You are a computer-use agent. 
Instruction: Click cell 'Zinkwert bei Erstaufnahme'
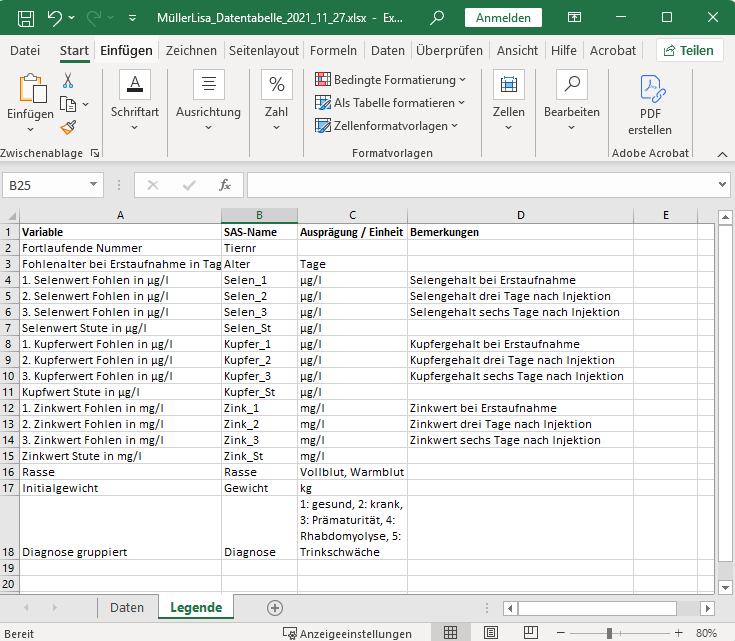520,408
